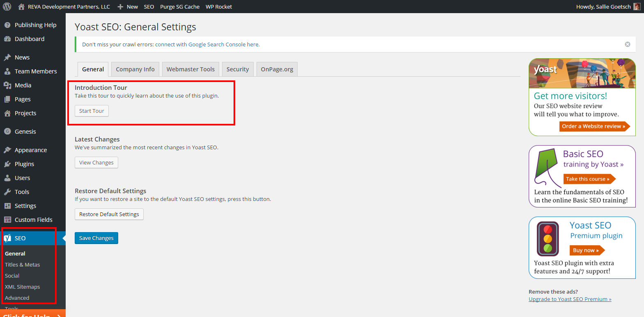Click the Pages document icon
Screen dimensions: 644x317
click(x=7, y=99)
